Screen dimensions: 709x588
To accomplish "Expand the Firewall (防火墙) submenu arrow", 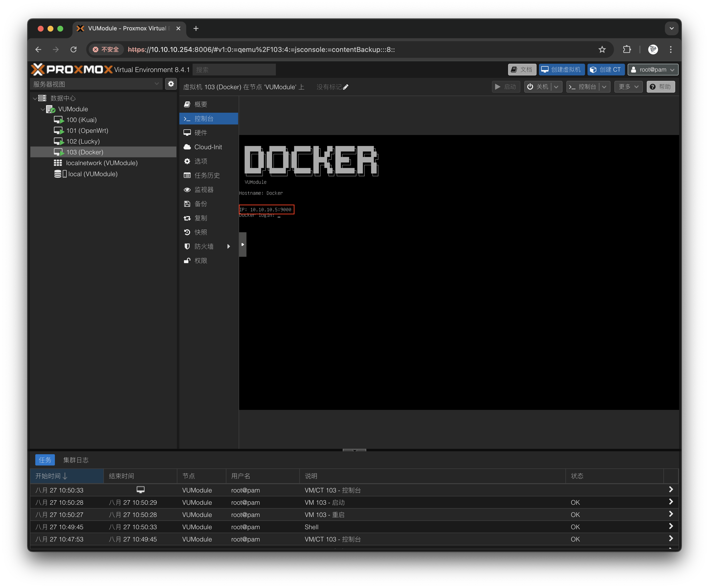I will click(229, 246).
